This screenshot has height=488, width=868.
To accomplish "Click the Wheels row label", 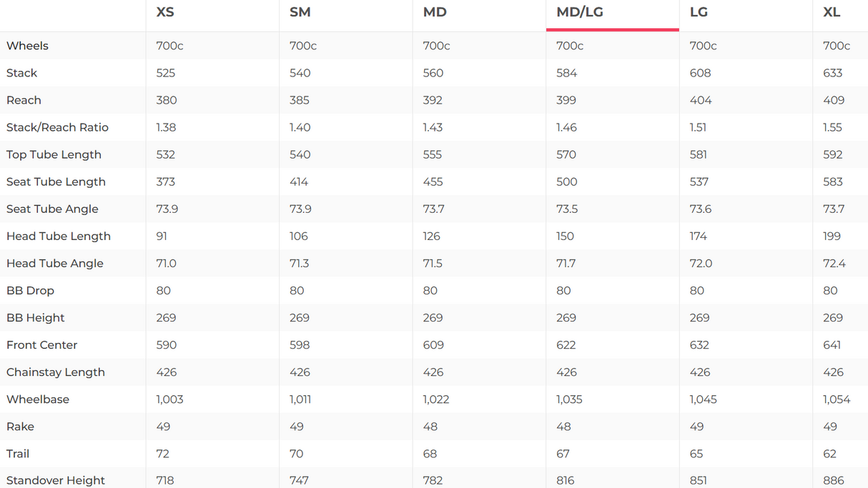I will click(x=27, y=46).
